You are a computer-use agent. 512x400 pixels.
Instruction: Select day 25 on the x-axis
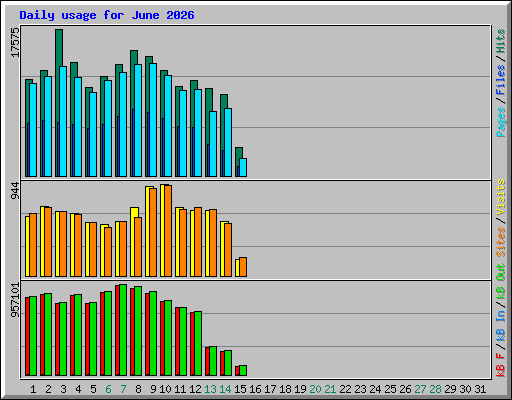pos(390,389)
